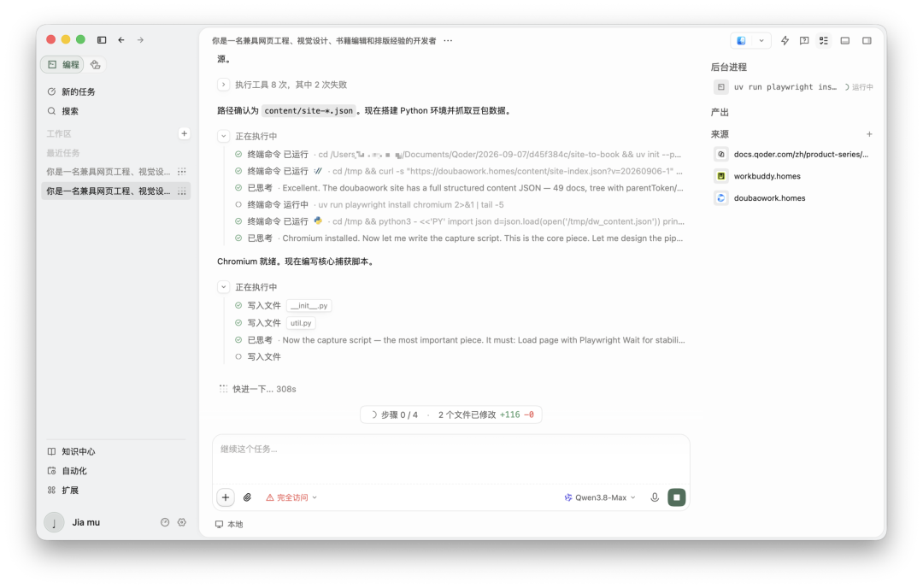Click the blue app icon in the header
The image size is (923, 588).
[741, 41]
